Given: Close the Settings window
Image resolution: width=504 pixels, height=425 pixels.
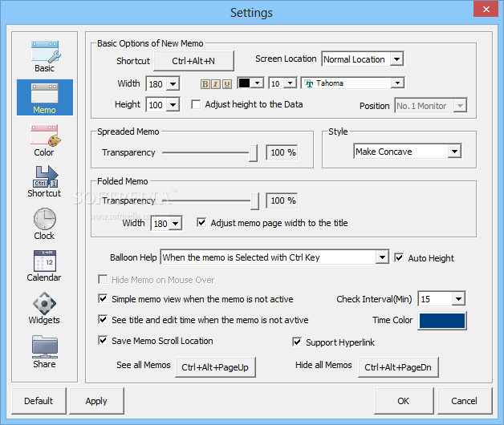Looking at the screenshot, I should point(486,9).
